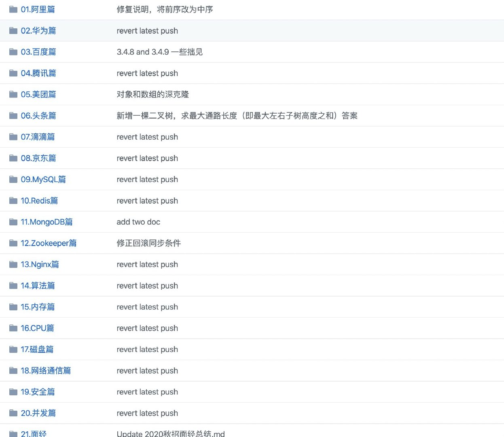
Task: Click the folder icon beside 09.MySQL篇
Action: pos(13,179)
